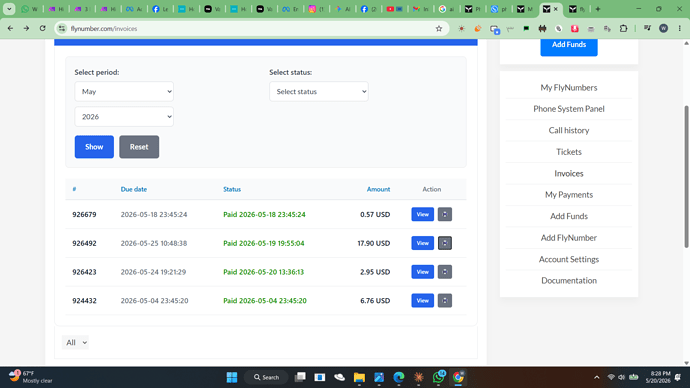Download invoice 924432 via icon
Image resolution: width=690 pixels, height=388 pixels.
coord(444,300)
